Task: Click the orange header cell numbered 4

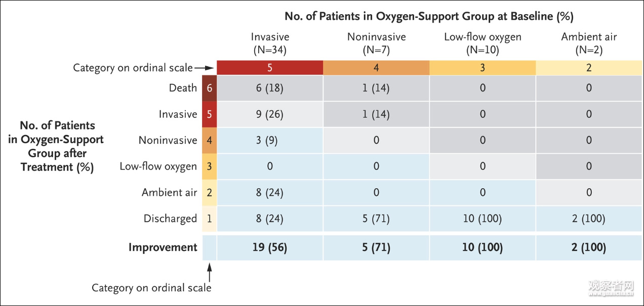Action: tap(376, 68)
